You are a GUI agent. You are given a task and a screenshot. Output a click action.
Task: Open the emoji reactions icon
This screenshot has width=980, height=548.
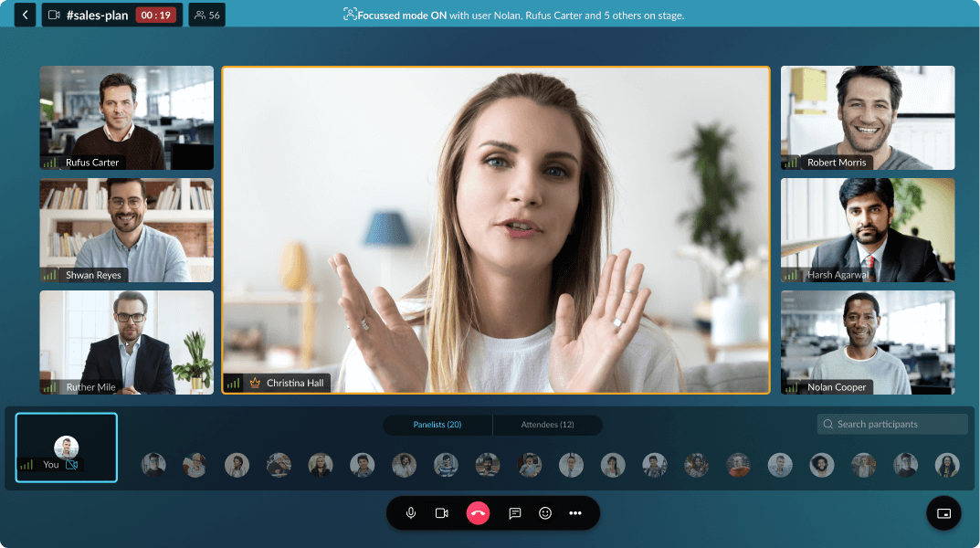pyautogui.click(x=545, y=513)
